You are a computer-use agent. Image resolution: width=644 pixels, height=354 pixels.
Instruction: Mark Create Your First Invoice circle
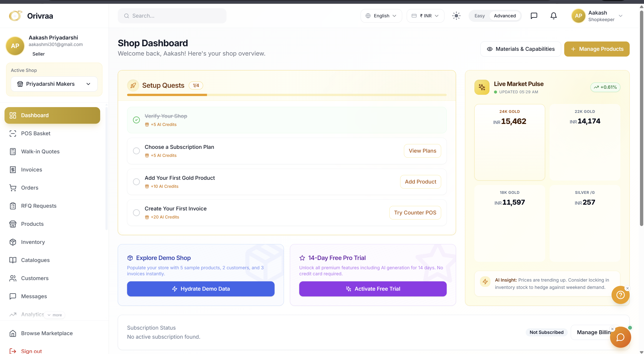click(136, 213)
